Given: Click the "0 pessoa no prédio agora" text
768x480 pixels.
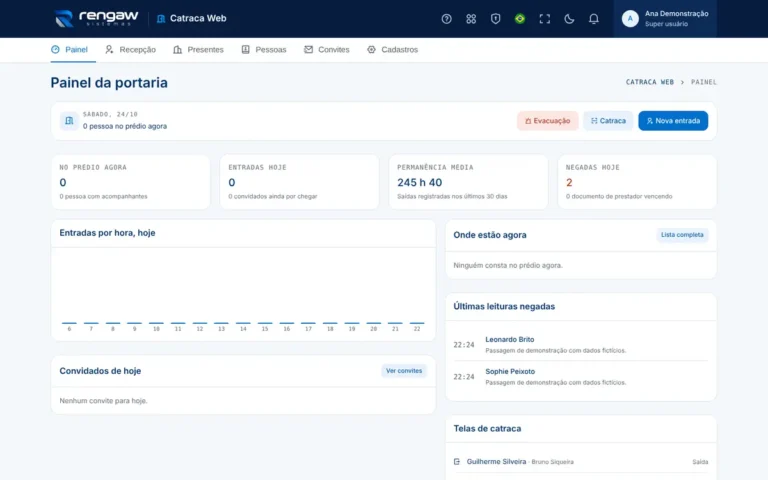Looking at the screenshot, I should (124, 126).
